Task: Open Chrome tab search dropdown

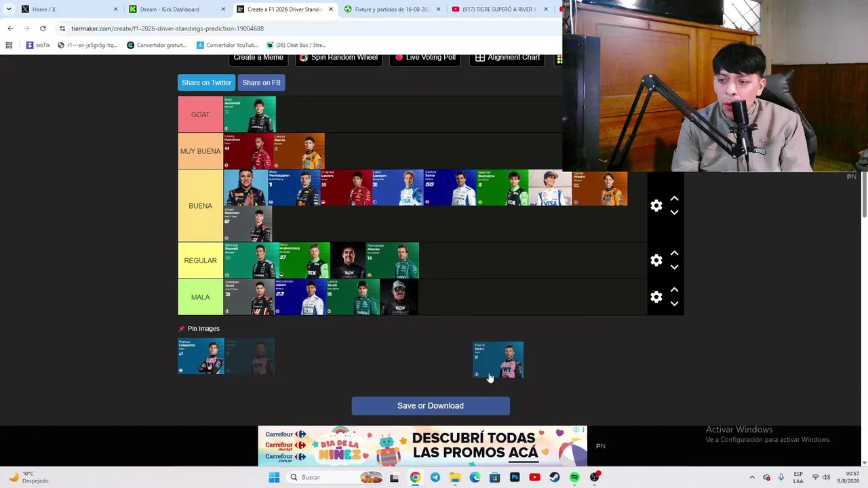Action: [x=8, y=9]
